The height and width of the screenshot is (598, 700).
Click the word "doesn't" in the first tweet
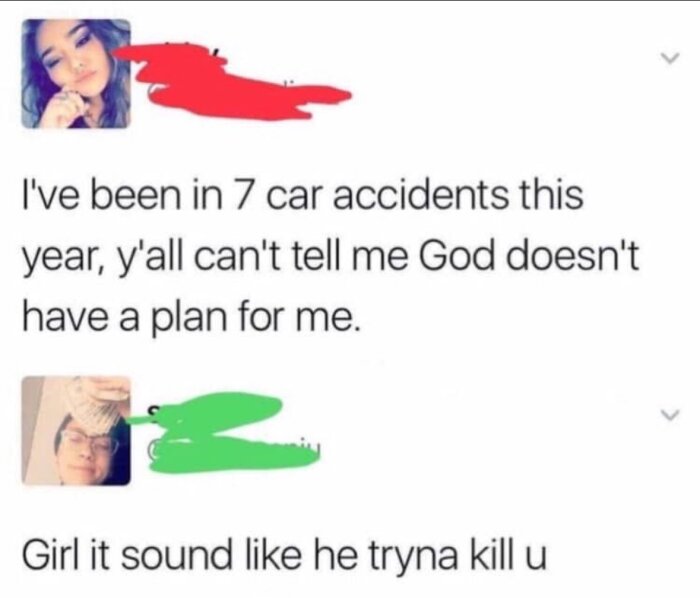click(578, 257)
